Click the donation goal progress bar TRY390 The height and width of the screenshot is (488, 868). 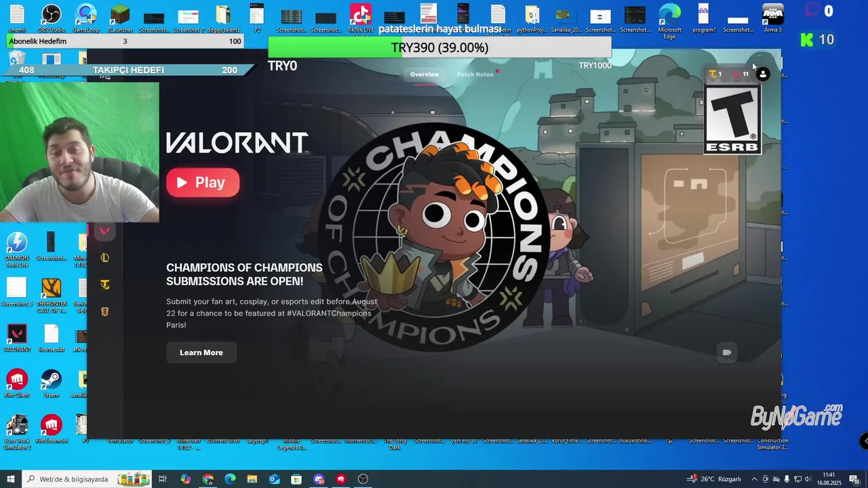click(439, 47)
